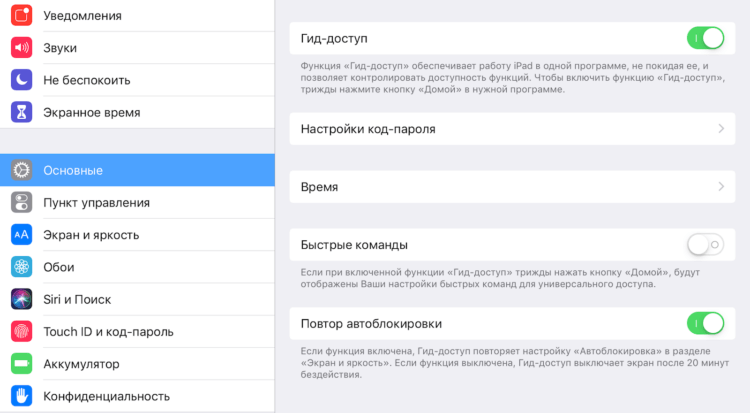
Task: Enable the Быстрые команды switch
Action: 706,245
